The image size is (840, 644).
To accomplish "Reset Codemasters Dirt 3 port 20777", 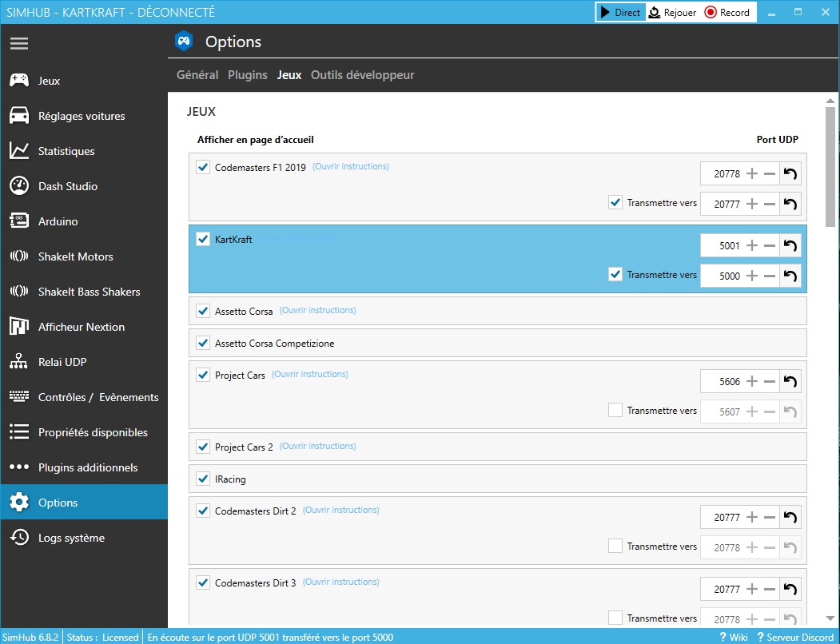I will coord(790,590).
